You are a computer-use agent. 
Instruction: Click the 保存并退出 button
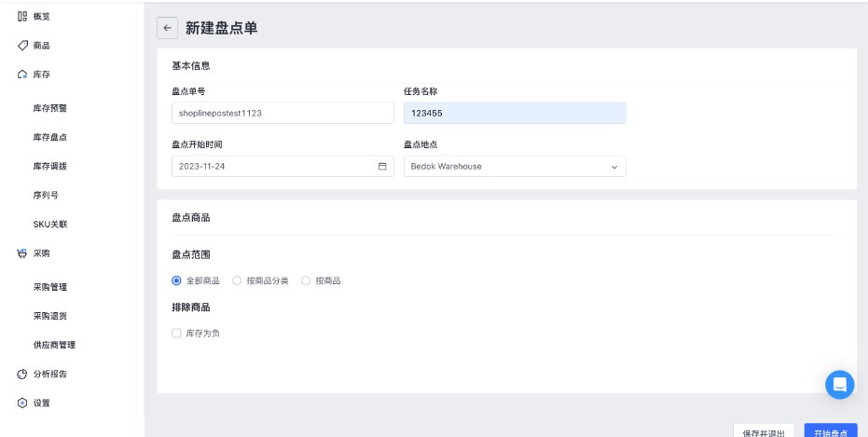click(764, 431)
